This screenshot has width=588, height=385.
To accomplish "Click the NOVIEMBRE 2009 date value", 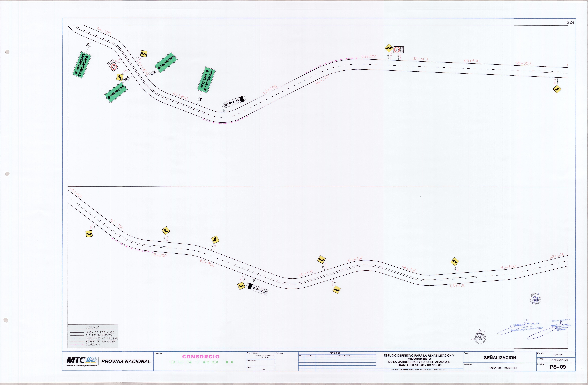I will 559,360.
